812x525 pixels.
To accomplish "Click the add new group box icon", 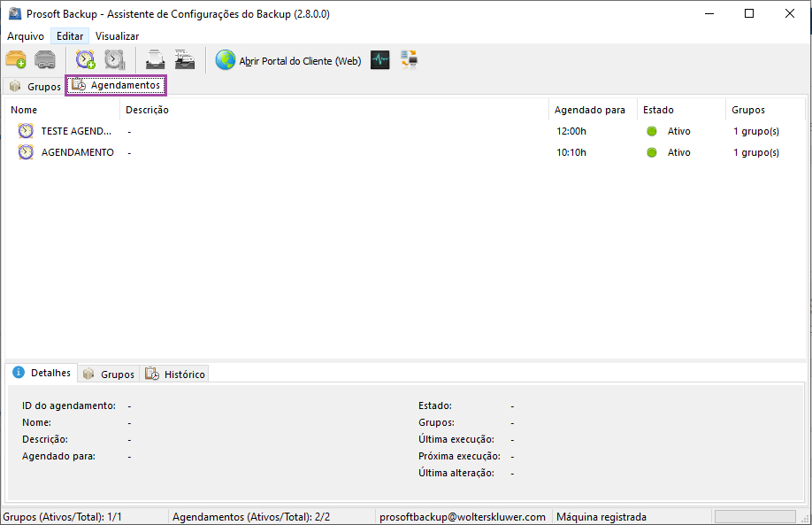I will pyautogui.click(x=16, y=59).
